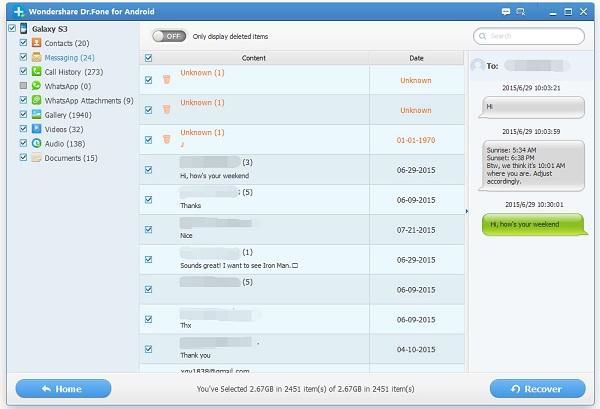Uncheck the 'Thank you' message row checkbox
This screenshot has height=409, width=600.
tap(148, 349)
